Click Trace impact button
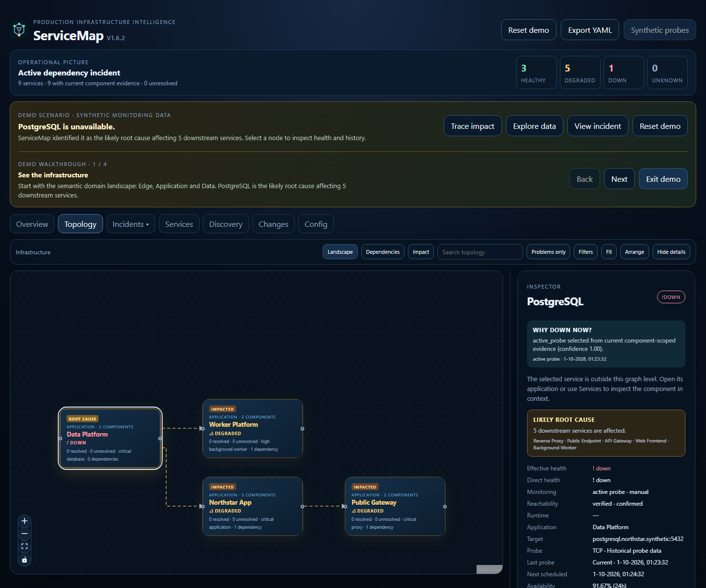 pos(473,126)
